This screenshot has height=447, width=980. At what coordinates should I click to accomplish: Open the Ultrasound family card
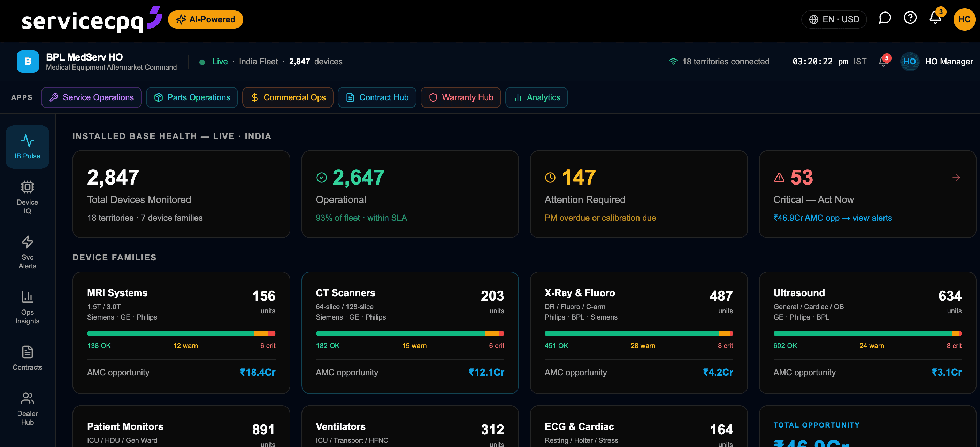(x=867, y=332)
